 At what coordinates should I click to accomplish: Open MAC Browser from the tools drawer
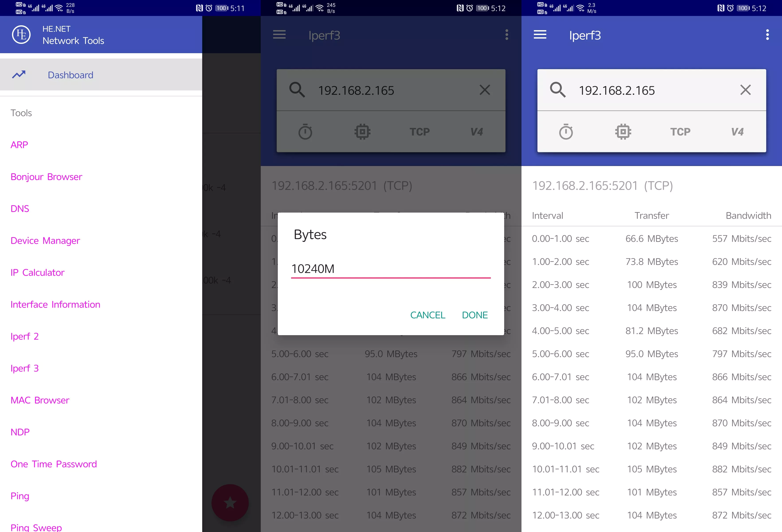[x=40, y=400]
